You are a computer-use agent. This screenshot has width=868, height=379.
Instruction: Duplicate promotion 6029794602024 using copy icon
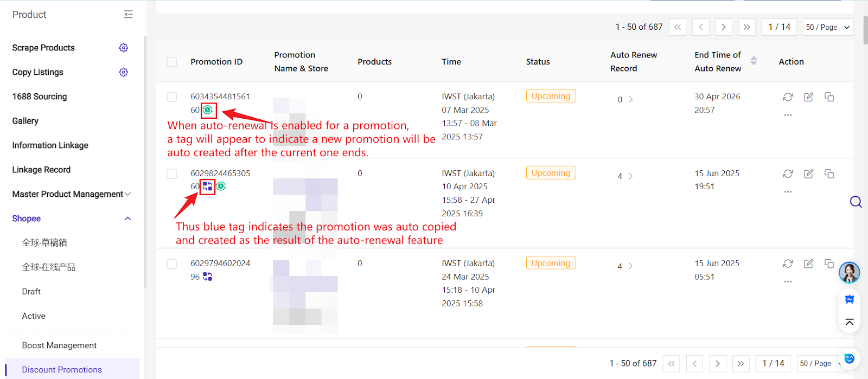829,264
